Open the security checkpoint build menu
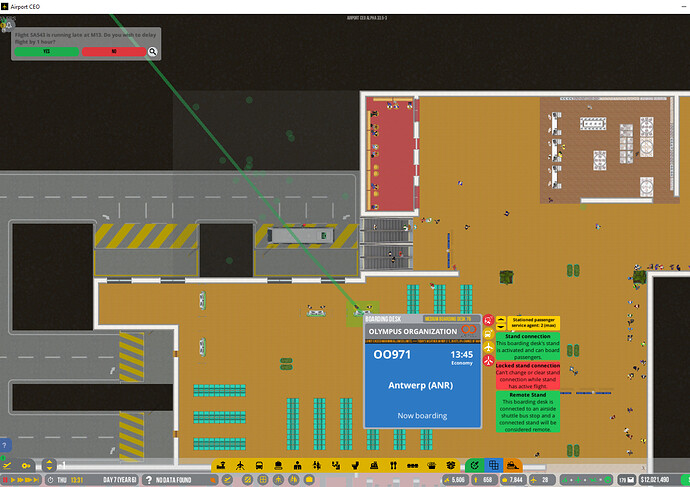This screenshot has height=487, width=690. pos(374,465)
